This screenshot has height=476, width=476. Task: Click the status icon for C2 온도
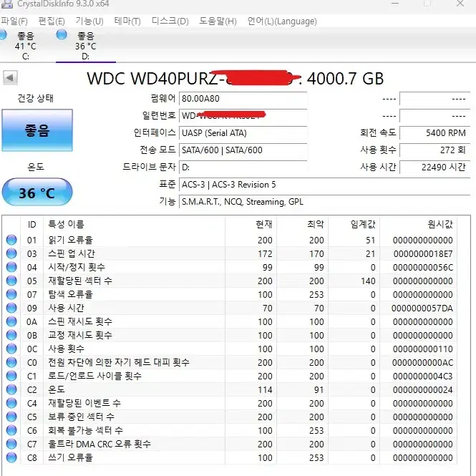click(11, 389)
